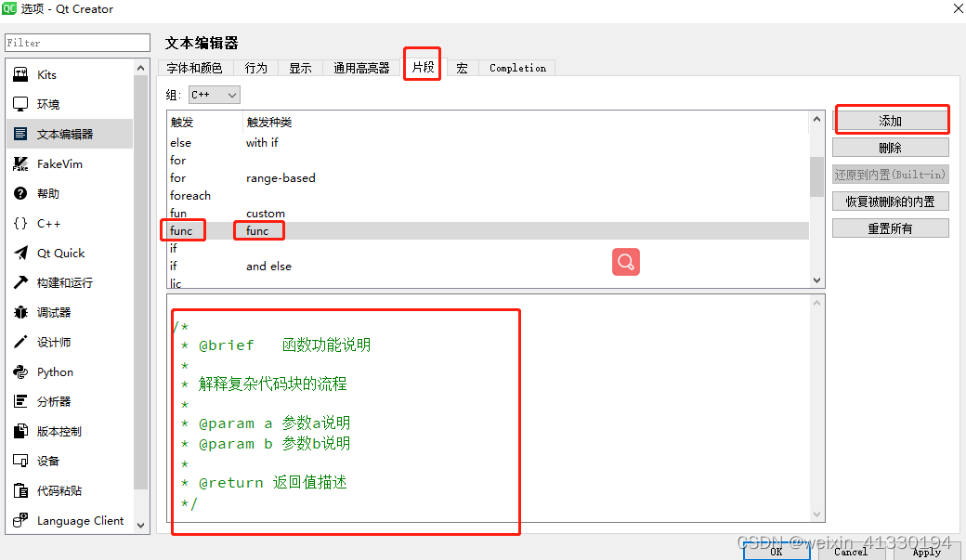
Task: Click the @return line in snippet editor
Action: point(265,482)
